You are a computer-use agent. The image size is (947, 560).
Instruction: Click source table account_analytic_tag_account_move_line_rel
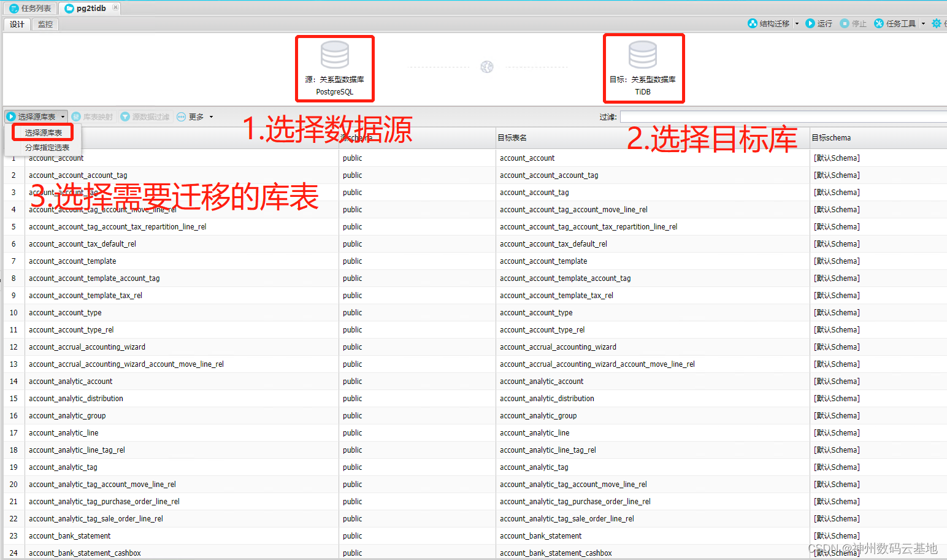click(102, 485)
